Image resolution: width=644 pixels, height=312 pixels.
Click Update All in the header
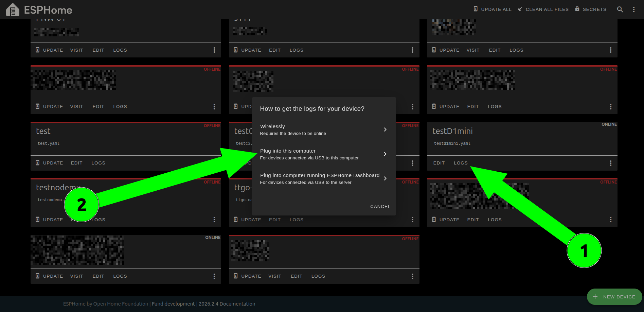coord(492,9)
